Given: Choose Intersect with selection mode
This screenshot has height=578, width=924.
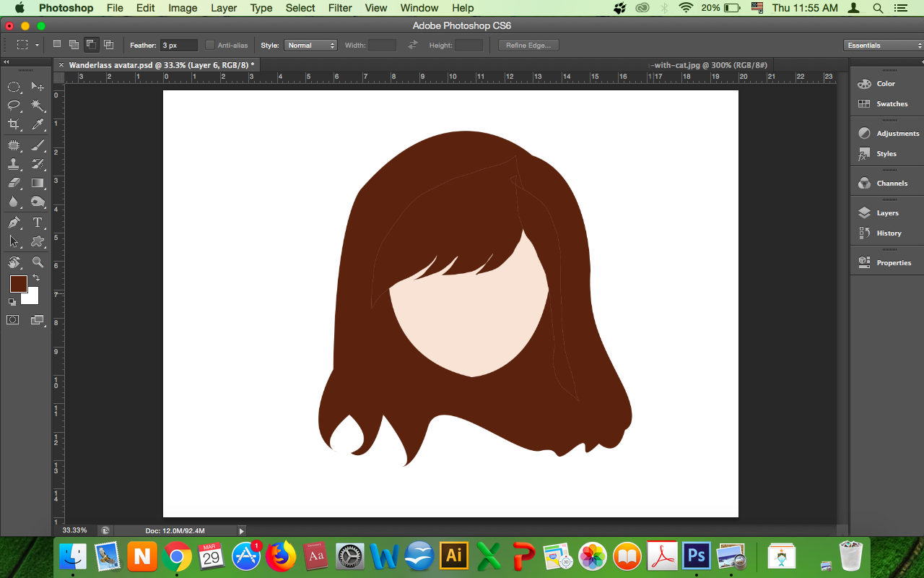Looking at the screenshot, I should pos(108,45).
